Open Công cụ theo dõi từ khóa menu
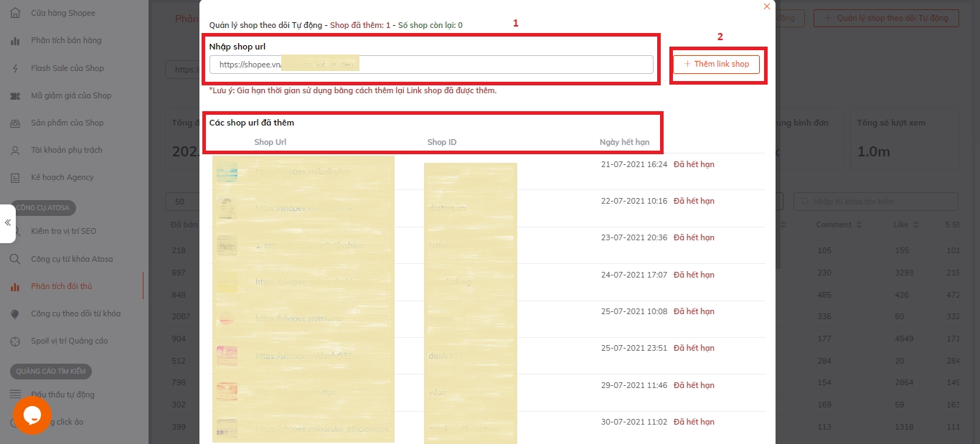Image resolution: width=980 pixels, height=444 pixels. point(75,313)
